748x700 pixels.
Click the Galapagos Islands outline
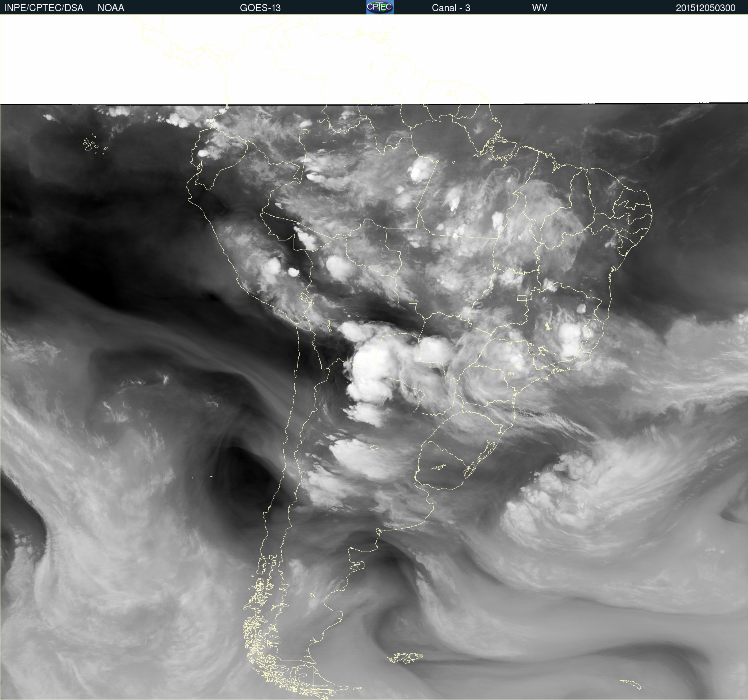coord(89,145)
